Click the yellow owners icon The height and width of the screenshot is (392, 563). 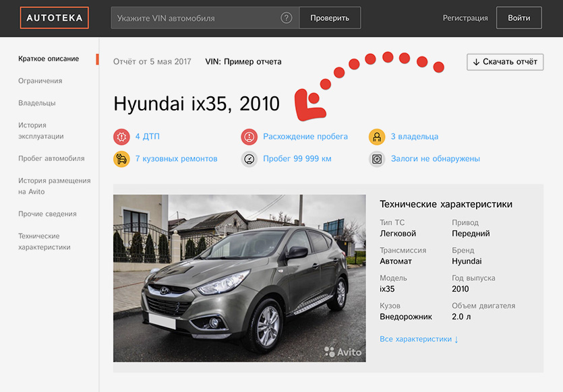pos(377,137)
